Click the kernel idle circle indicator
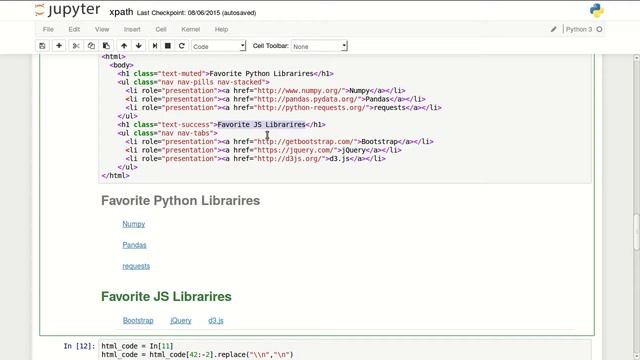This screenshot has width=640, height=360. [x=599, y=29]
